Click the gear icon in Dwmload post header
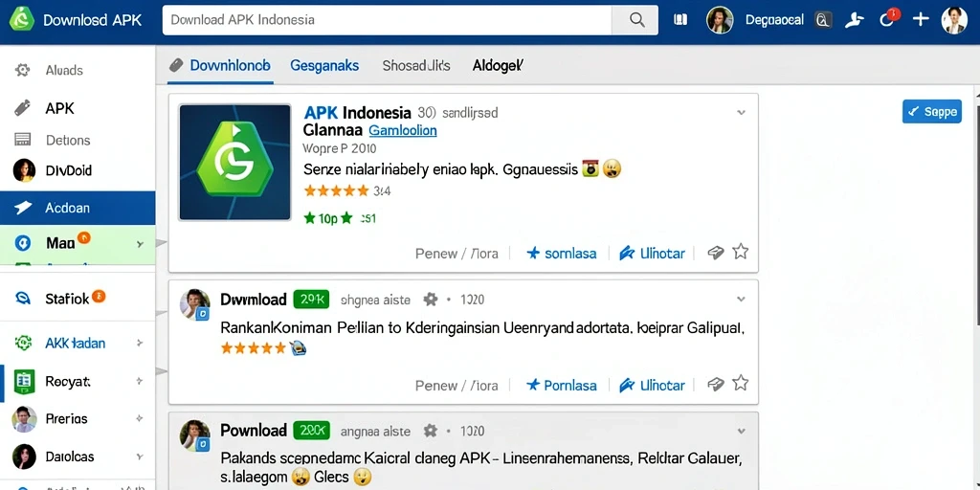The image size is (980, 490). pyautogui.click(x=431, y=300)
